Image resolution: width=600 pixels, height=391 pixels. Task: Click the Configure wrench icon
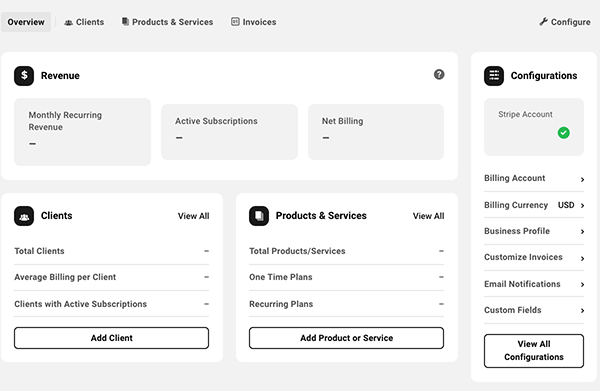(x=543, y=22)
